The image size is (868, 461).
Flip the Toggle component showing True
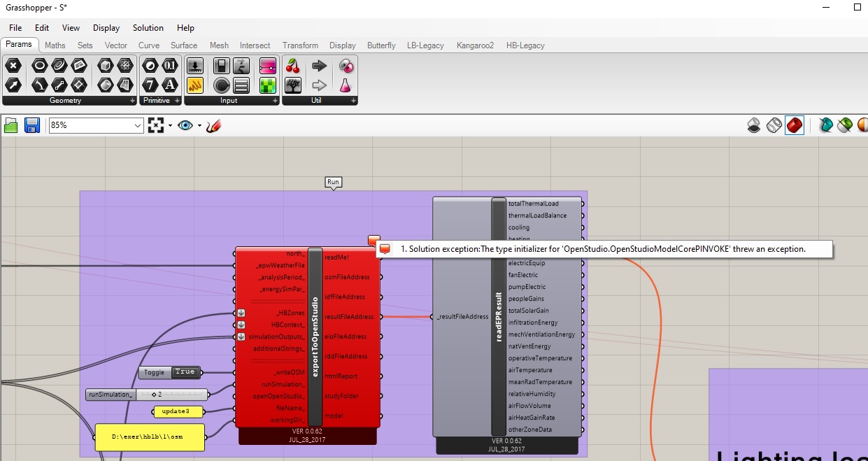coord(185,372)
